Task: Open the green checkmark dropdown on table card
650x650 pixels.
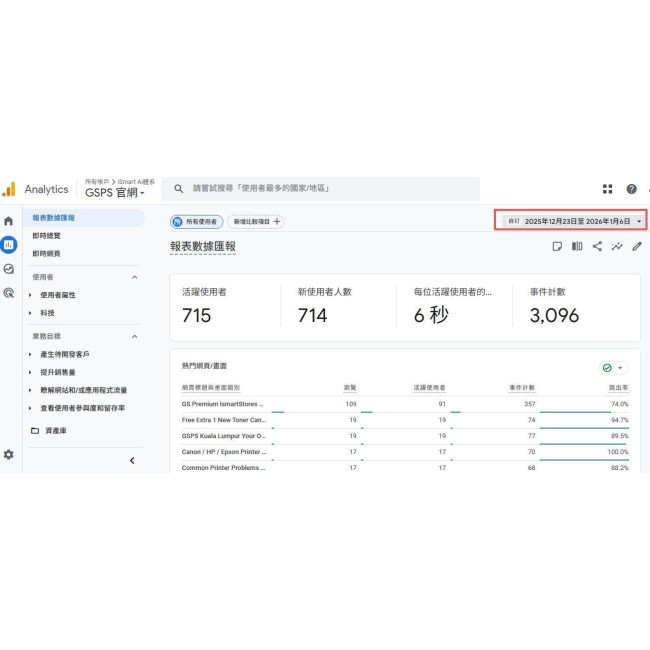Action: pos(613,368)
